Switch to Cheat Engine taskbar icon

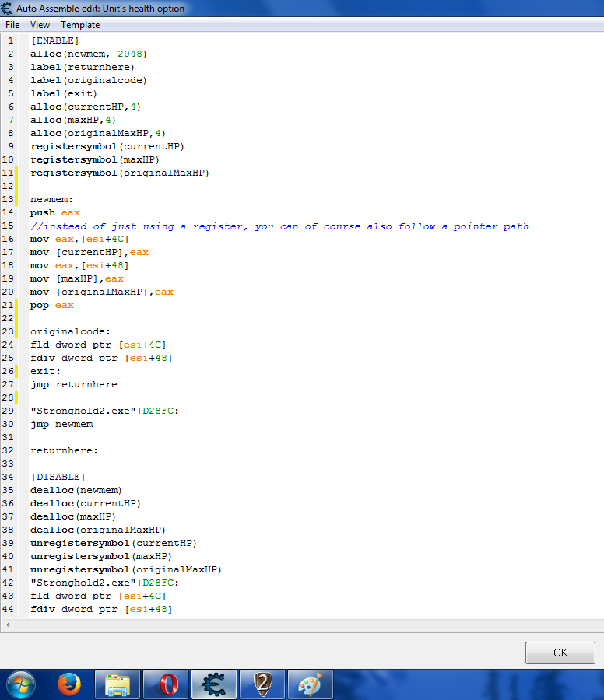click(x=214, y=684)
